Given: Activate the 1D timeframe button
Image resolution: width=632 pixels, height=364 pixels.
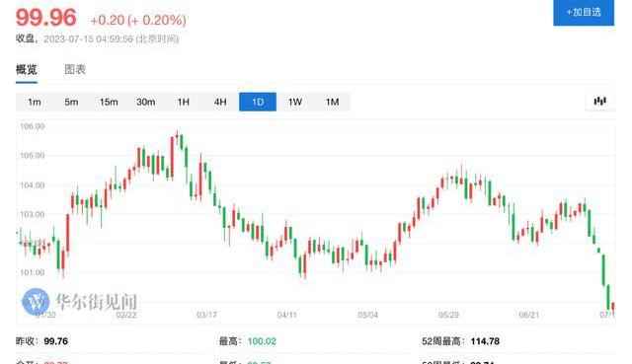Looking at the screenshot, I should tap(258, 102).
